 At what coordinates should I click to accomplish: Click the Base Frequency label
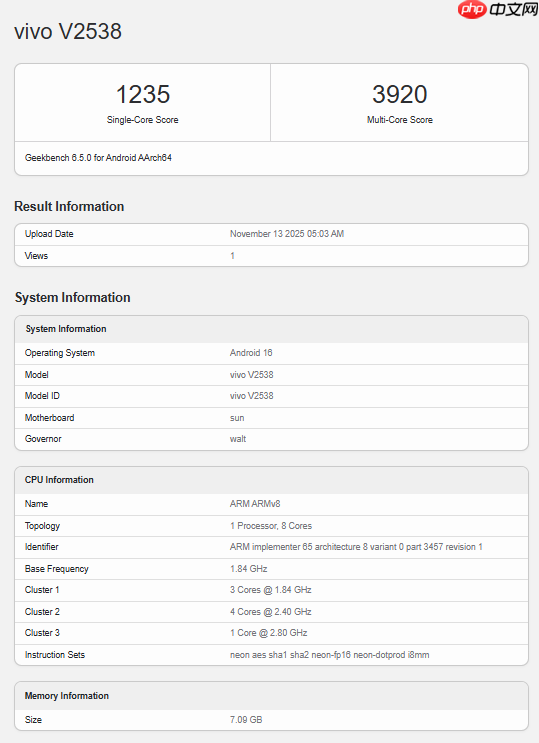(56, 569)
